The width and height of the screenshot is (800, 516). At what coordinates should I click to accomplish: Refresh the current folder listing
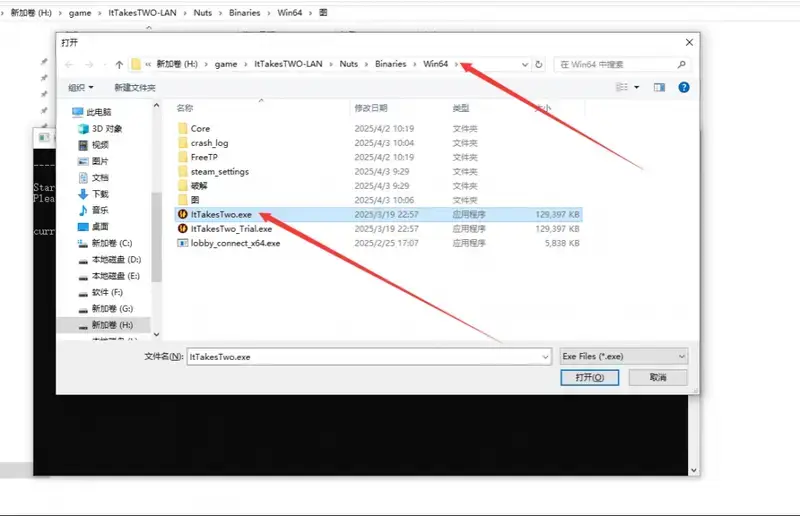click(x=539, y=64)
